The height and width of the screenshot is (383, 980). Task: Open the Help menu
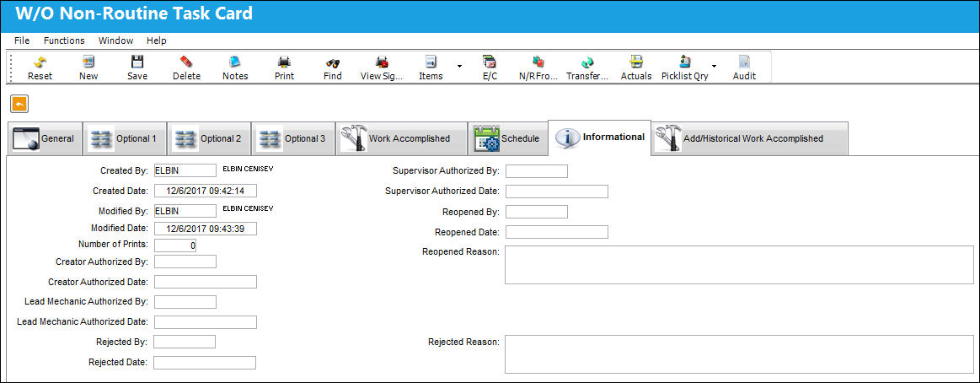tap(156, 40)
